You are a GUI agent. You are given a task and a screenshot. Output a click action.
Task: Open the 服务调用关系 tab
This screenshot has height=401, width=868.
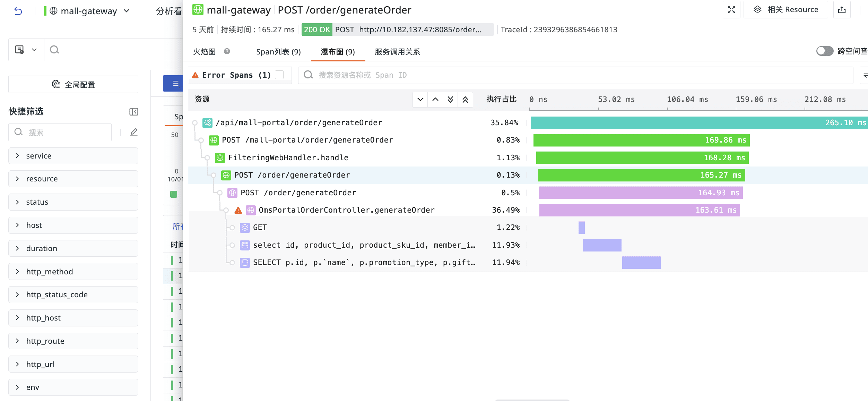tap(397, 52)
